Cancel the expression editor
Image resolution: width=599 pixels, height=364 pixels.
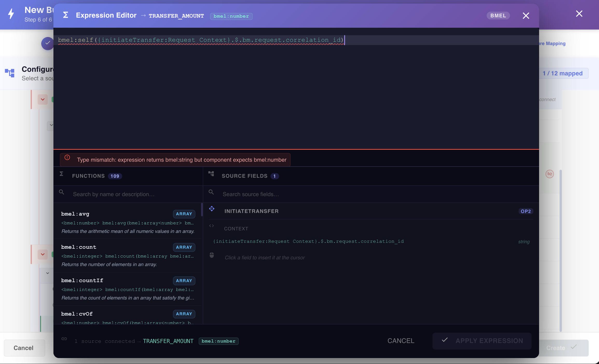tap(401, 341)
